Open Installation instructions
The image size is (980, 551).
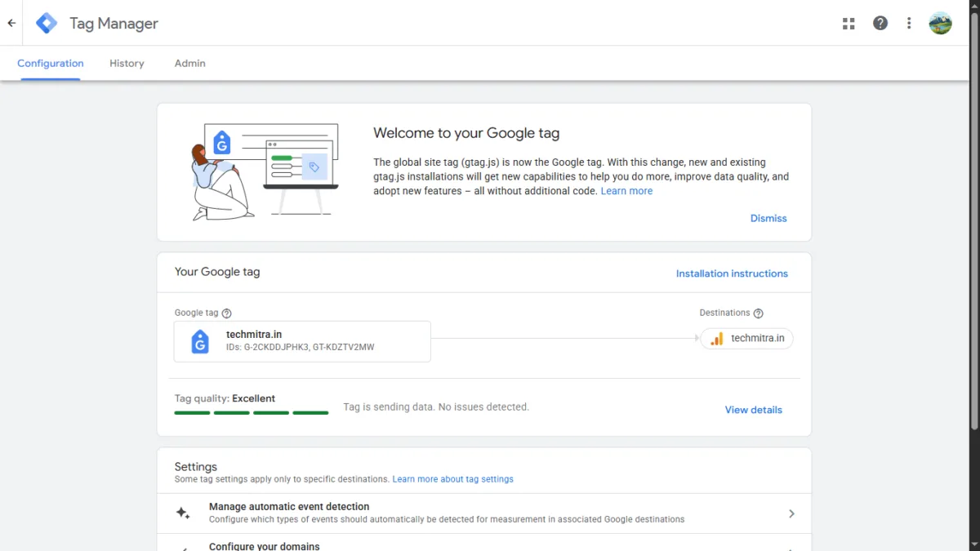[x=732, y=273]
